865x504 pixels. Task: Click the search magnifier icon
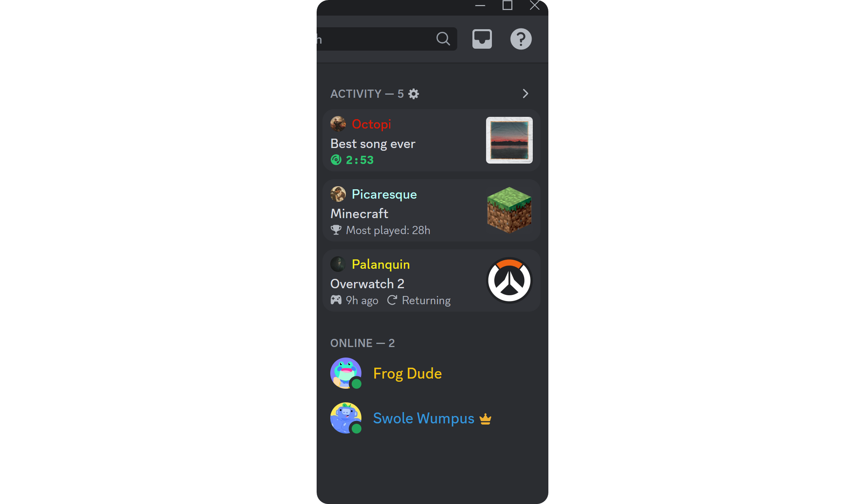pos(444,39)
